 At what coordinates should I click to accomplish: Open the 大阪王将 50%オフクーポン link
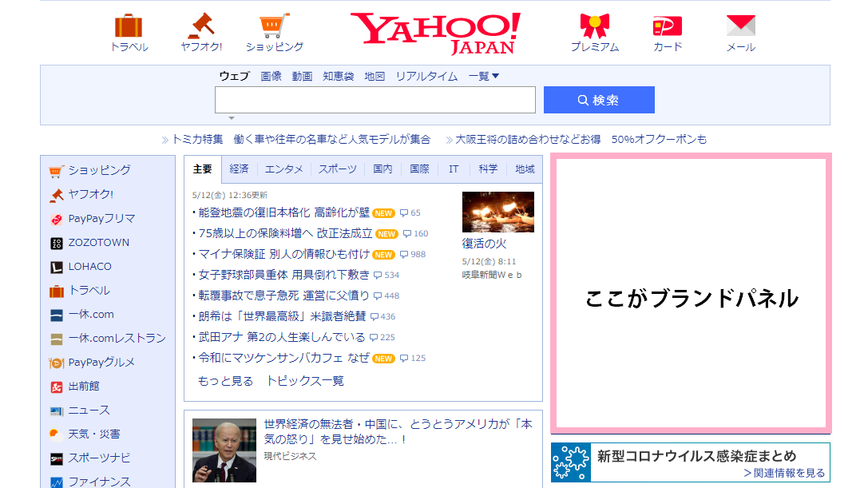point(581,140)
